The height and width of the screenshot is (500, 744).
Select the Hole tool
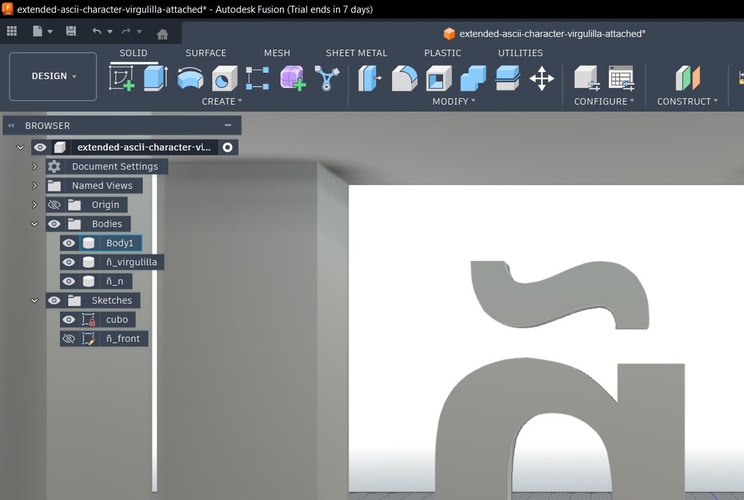(x=224, y=78)
